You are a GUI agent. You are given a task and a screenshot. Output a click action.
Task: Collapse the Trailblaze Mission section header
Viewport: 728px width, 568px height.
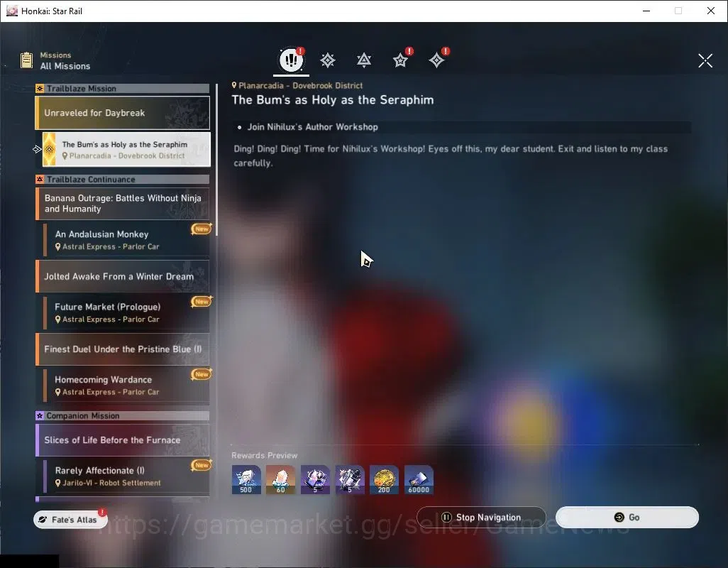click(x=123, y=89)
